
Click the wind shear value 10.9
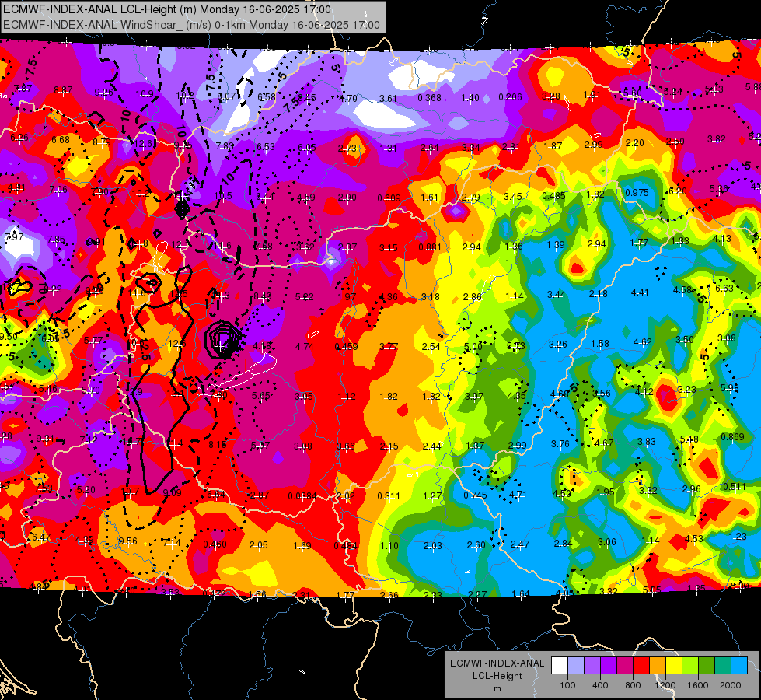[144, 94]
